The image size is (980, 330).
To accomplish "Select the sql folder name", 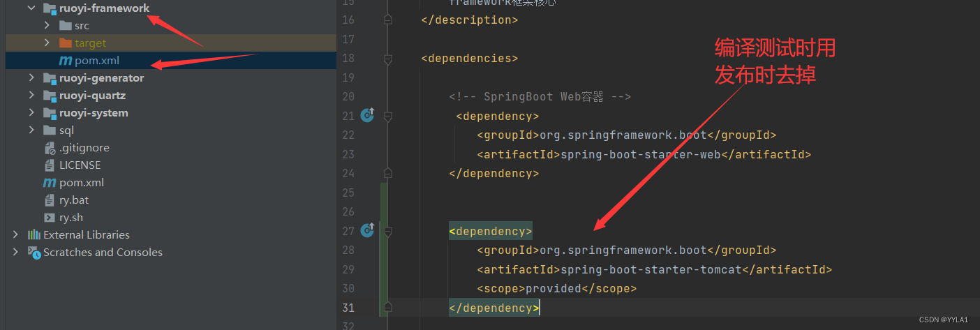I will [66, 130].
